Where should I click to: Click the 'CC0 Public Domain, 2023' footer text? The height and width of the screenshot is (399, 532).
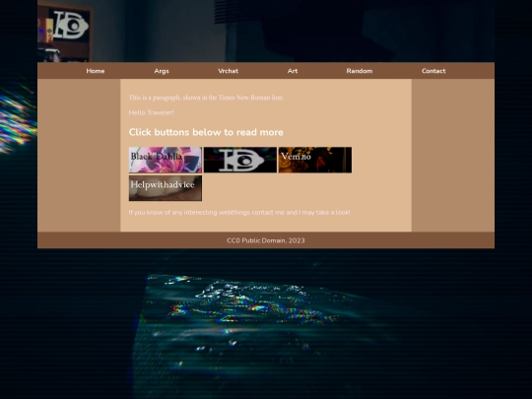[266, 240]
